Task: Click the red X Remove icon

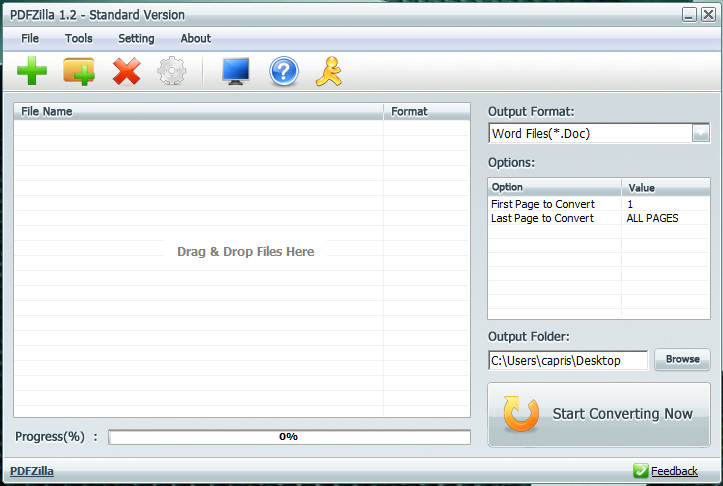Action: click(126, 71)
